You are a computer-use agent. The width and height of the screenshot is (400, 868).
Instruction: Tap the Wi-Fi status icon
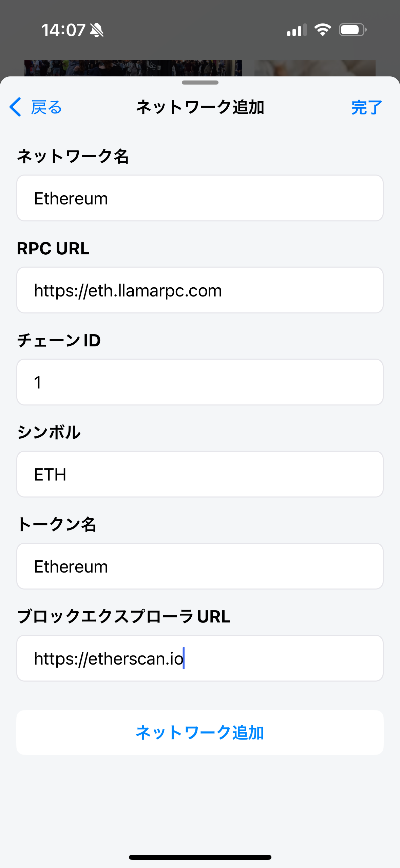point(323,30)
